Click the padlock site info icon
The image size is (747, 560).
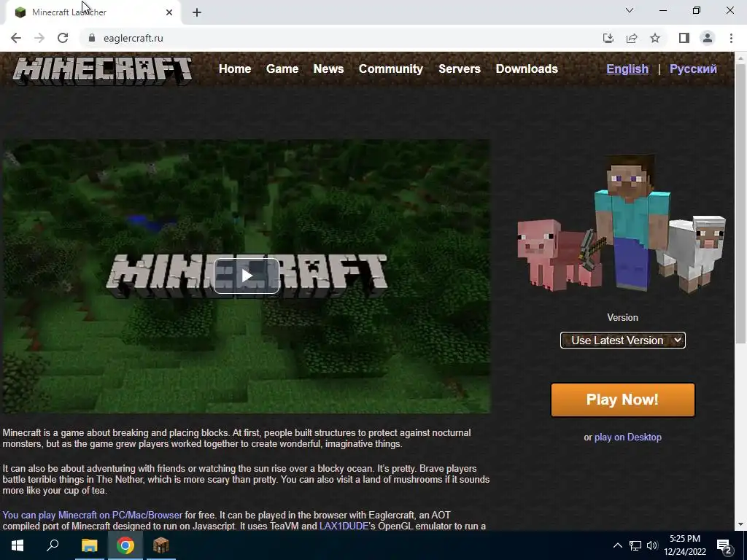point(92,38)
